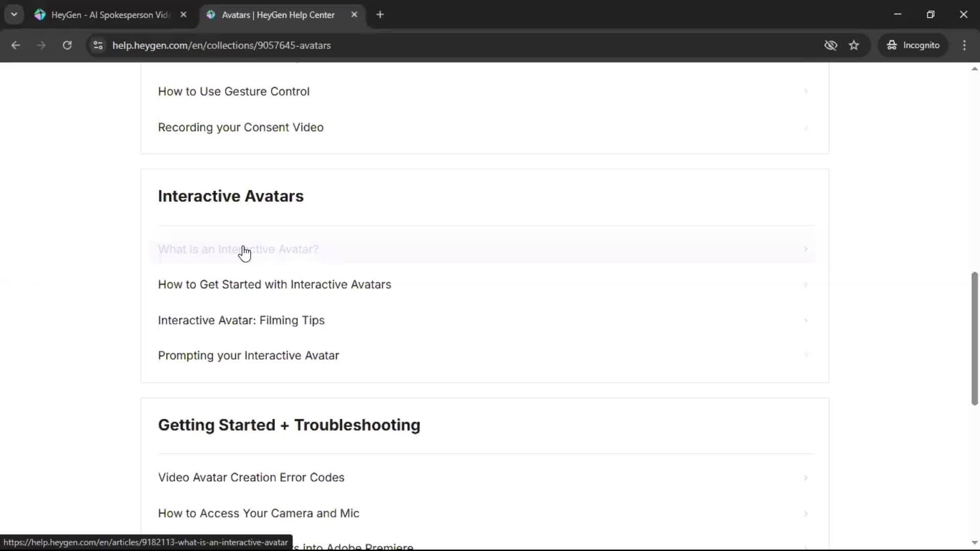
Task: Open Recording your Consent Video article
Action: click(240, 127)
